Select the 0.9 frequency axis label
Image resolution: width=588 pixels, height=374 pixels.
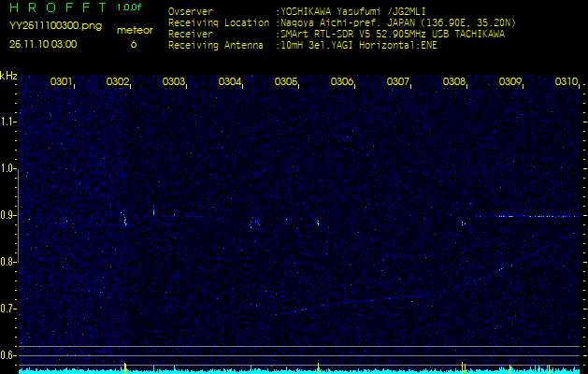point(8,215)
